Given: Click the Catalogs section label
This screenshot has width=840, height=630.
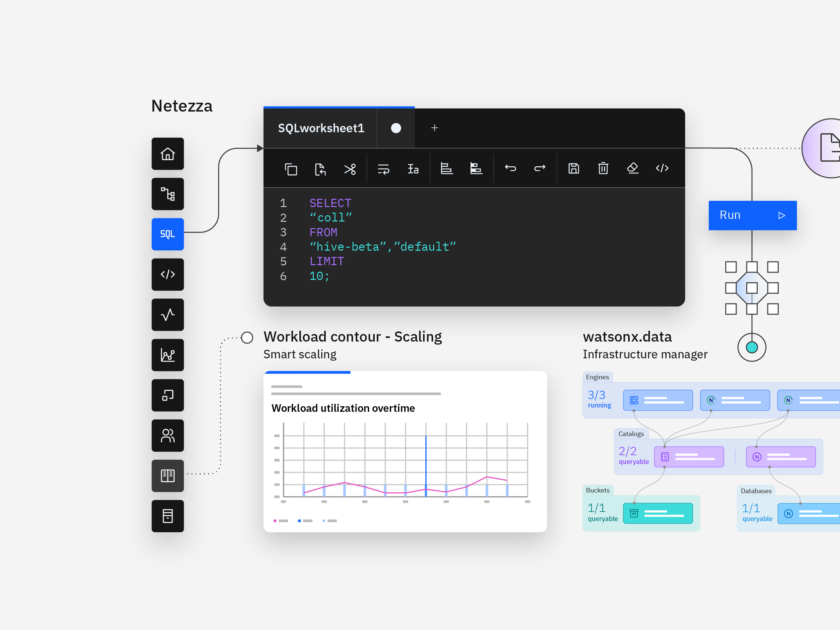Looking at the screenshot, I should pyautogui.click(x=631, y=434).
